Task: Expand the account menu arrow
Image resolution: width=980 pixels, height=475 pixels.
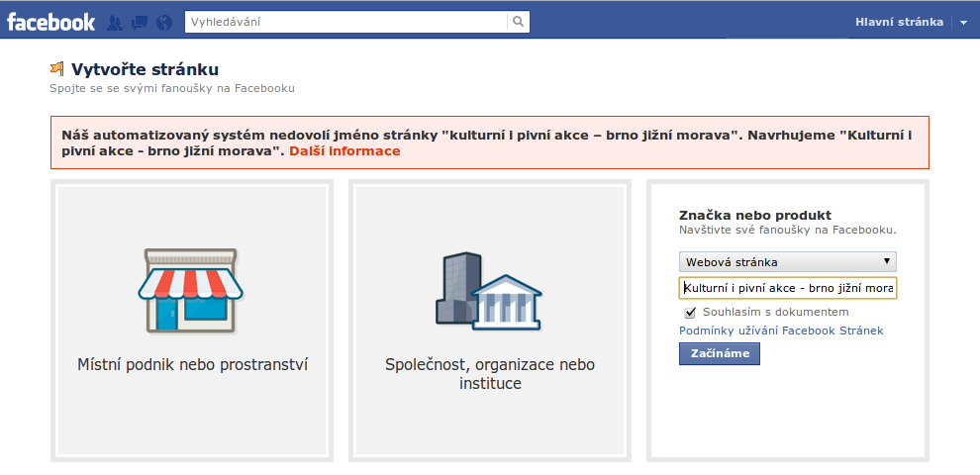Action: click(x=964, y=22)
